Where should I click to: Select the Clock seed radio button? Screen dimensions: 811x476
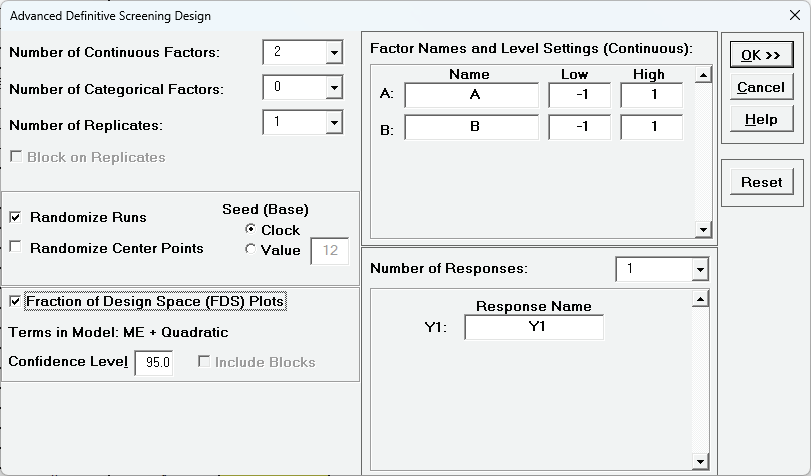click(251, 230)
